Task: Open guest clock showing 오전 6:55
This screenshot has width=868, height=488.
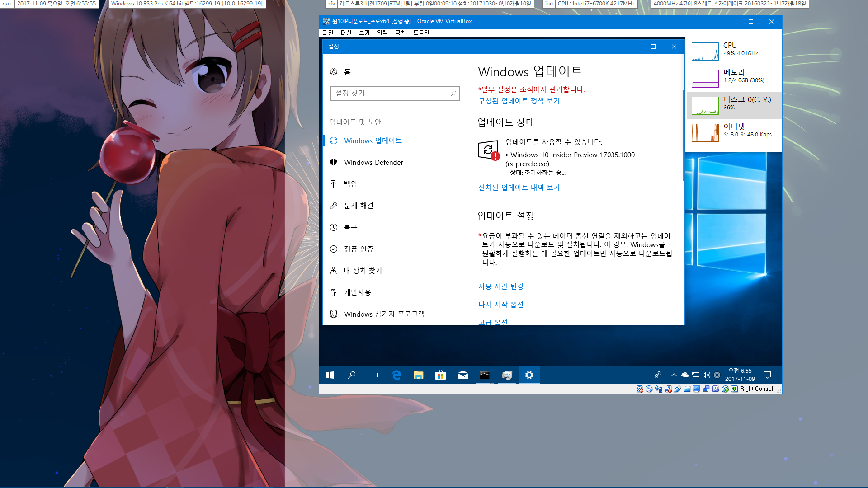Action: (x=740, y=375)
